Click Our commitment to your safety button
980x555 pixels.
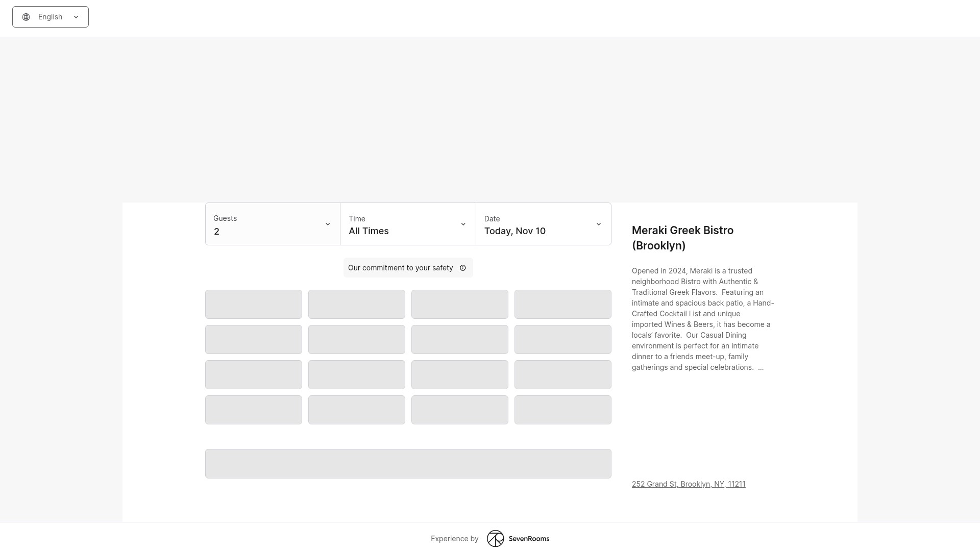pyautogui.click(x=408, y=268)
